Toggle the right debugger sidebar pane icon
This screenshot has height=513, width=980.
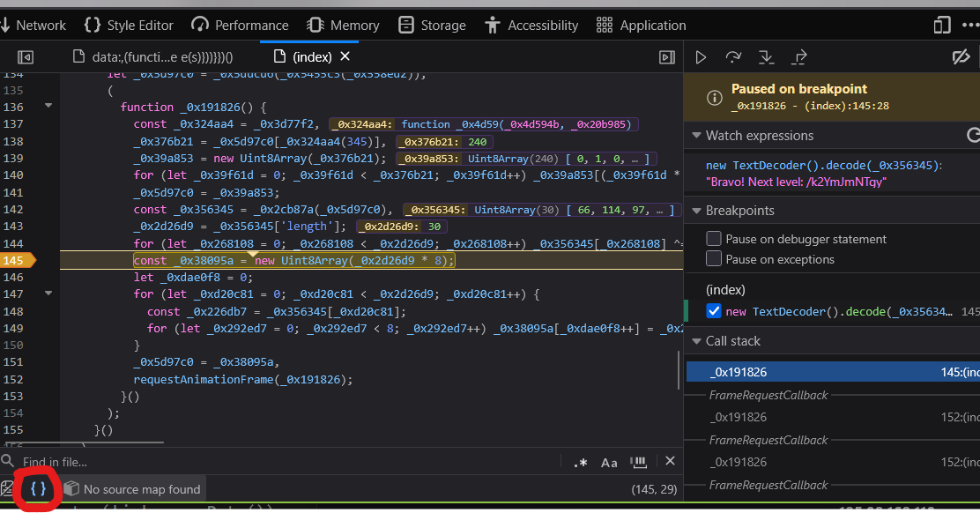pyautogui.click(x=667, y=57)
